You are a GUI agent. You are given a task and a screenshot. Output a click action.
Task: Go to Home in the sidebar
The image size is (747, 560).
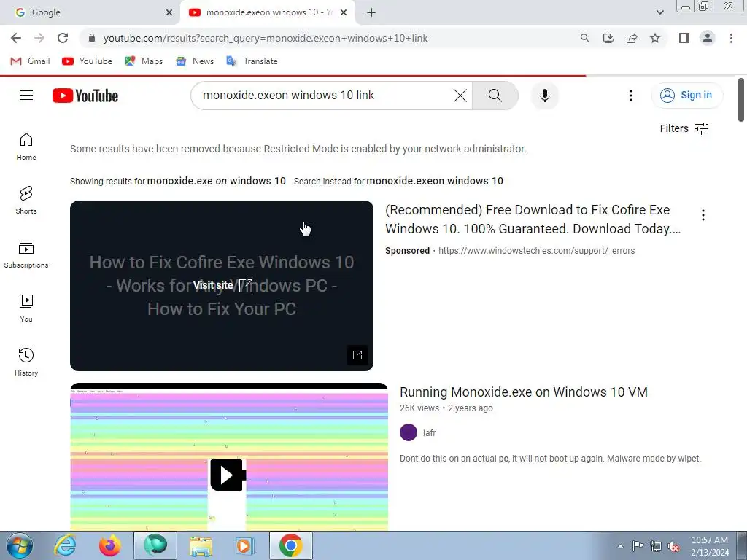tap(26, 147)
